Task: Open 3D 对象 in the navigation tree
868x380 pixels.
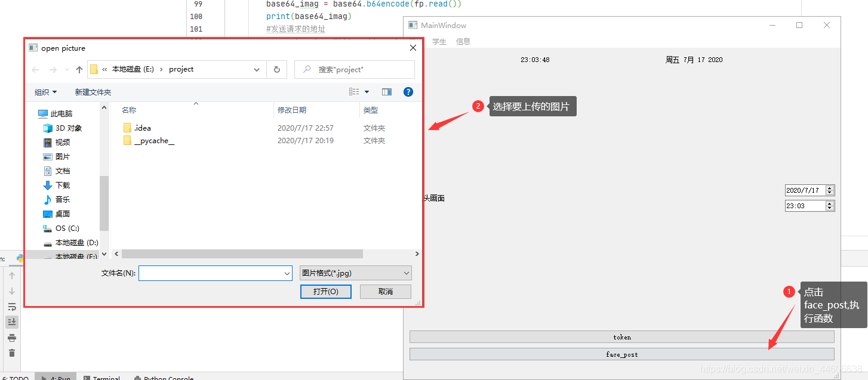Action: 63,128
